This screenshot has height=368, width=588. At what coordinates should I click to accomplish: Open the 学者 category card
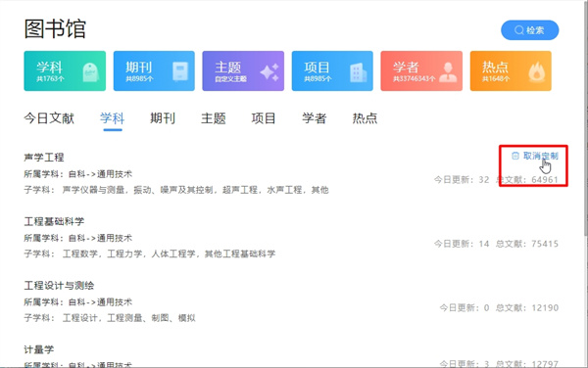tap(421, 71)
